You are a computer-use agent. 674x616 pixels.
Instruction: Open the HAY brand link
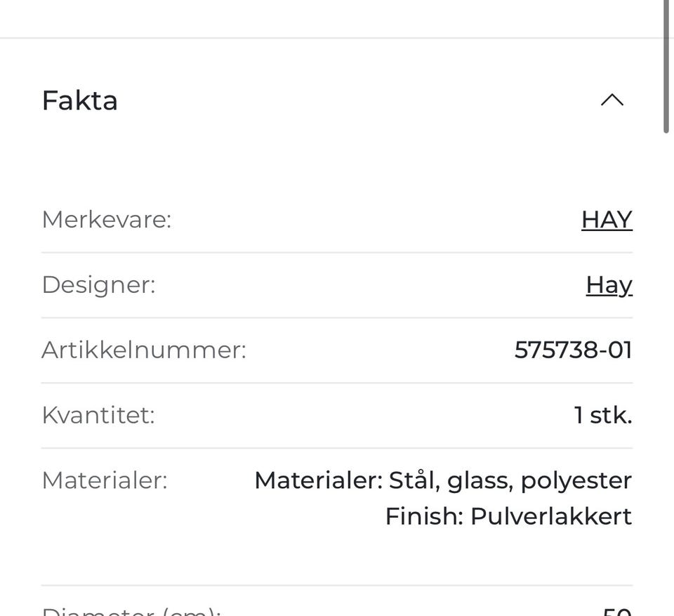[x=607, y=220]
